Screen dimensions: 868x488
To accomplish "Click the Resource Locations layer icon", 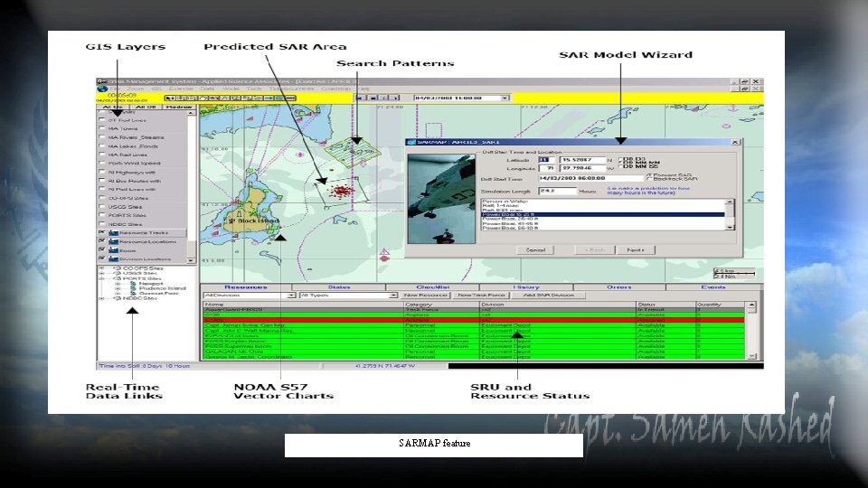I will tap(114, 242).
